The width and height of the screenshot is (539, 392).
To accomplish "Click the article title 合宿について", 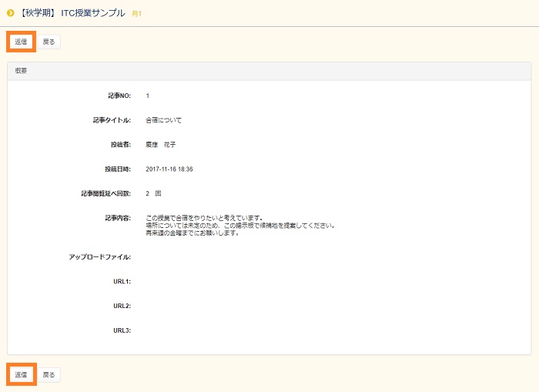I will tap(163, 120).
